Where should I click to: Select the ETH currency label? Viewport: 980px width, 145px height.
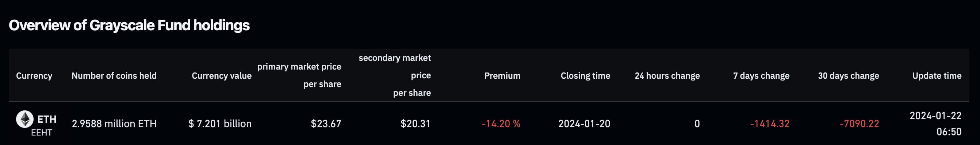pyautogui.click(x=47, y=119)
